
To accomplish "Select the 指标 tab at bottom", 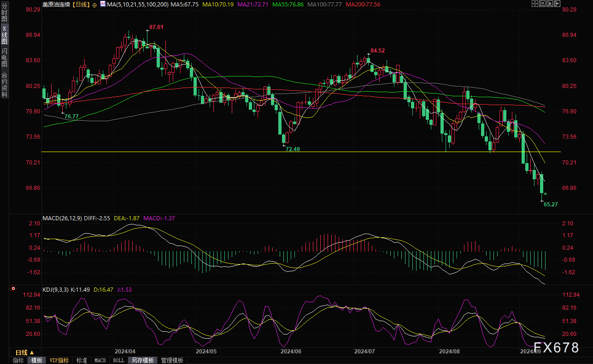I will (x=18, y=360).
